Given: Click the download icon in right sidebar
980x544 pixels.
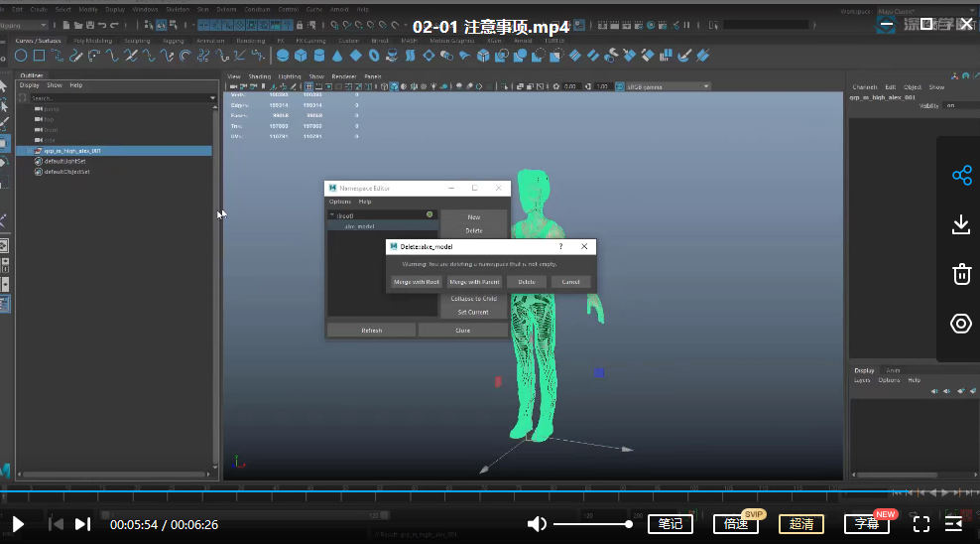Looking at the screenshot, I should click(960, 225).
